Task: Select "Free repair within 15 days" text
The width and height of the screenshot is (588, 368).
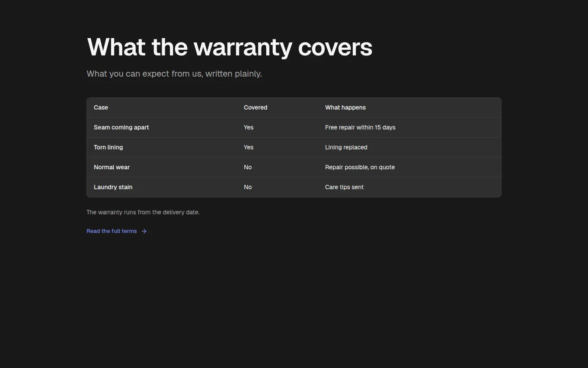Action: point(360,127)
